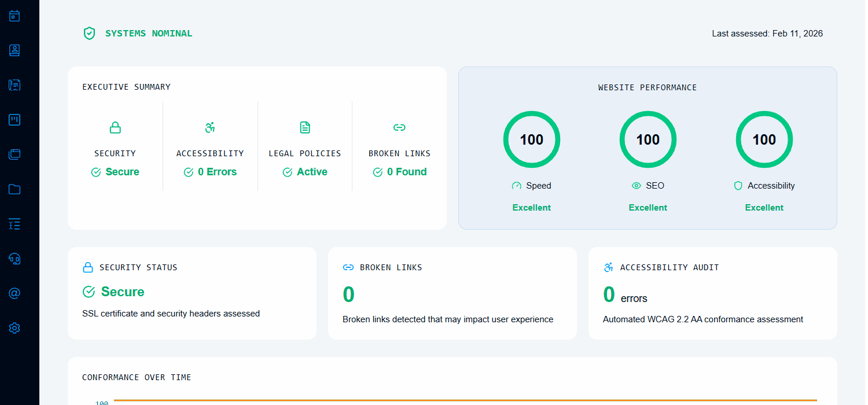Click the @ email icon in the sidebar
Screen dimensions: 868x405
tap(14, 293)
